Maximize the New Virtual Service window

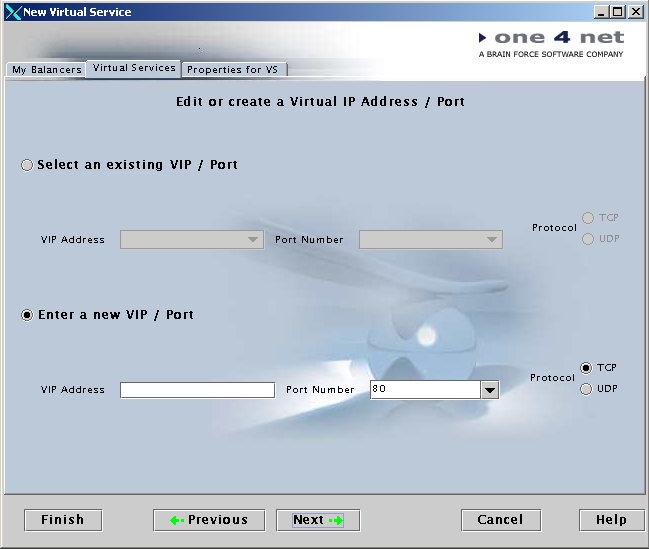pyautogui.click(x=617, y=12)
